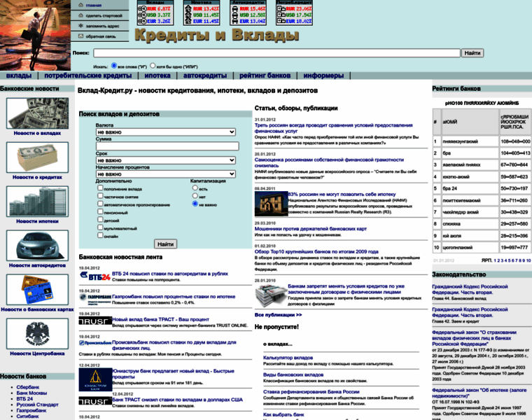This screenshot has height=420, width=532.
Task: Open the Новости Центробанка emblem thumbnail
Action: (37, 334)
